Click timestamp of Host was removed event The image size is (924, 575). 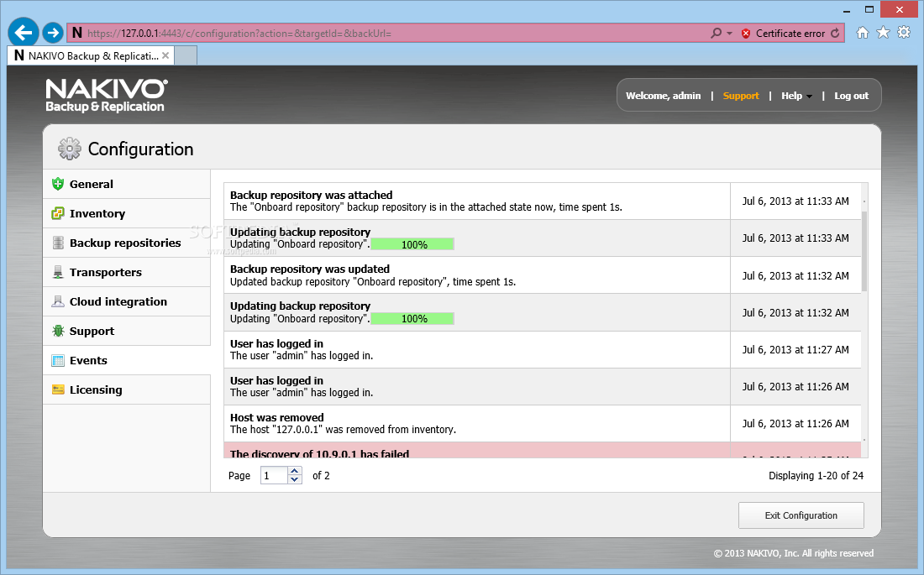pyautogui.click(x=795, y=424)
